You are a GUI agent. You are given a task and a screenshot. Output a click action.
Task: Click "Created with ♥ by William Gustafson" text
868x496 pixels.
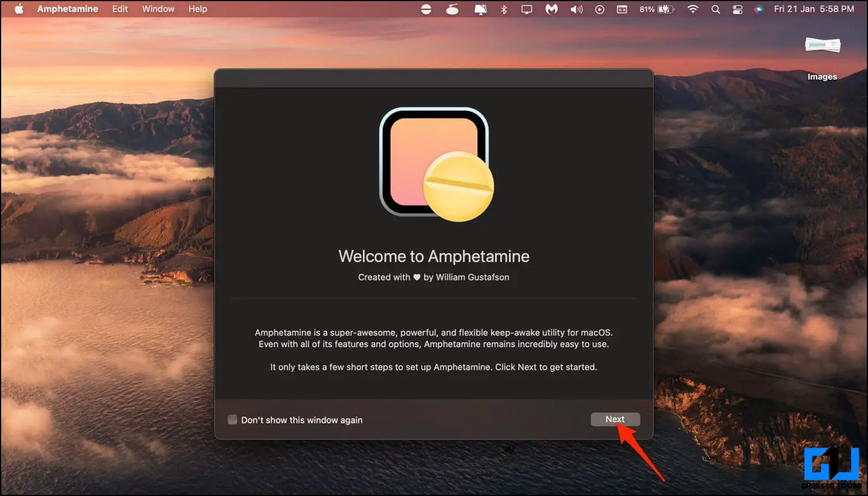tap(434, 277)
